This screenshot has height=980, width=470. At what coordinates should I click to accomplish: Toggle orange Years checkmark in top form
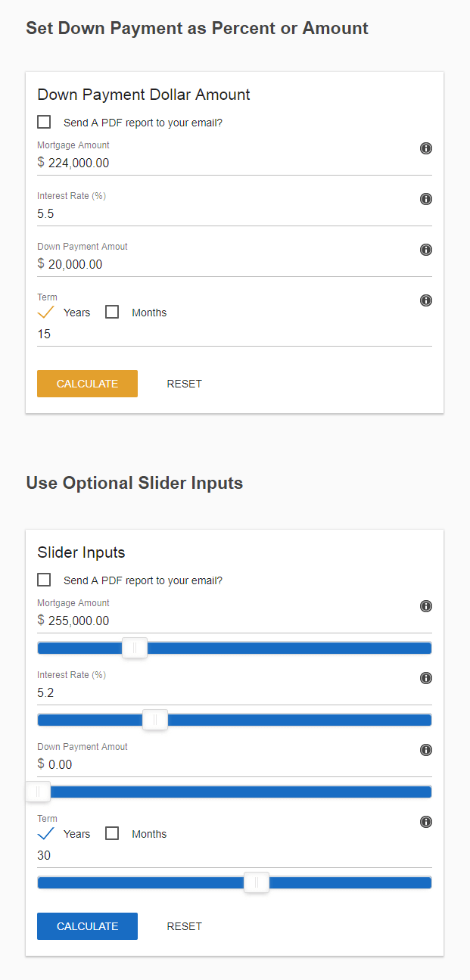coord(45,312)
